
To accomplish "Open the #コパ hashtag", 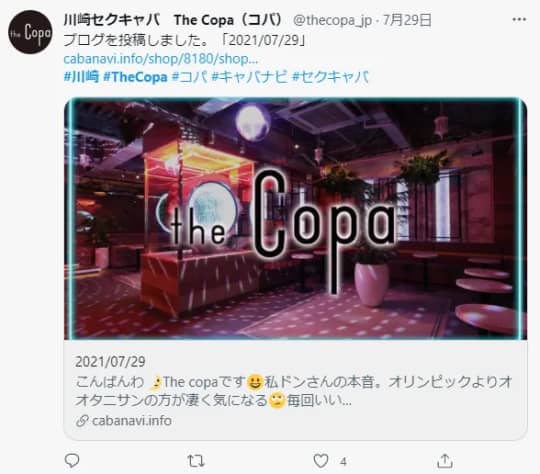I will [x=190, y=77].
